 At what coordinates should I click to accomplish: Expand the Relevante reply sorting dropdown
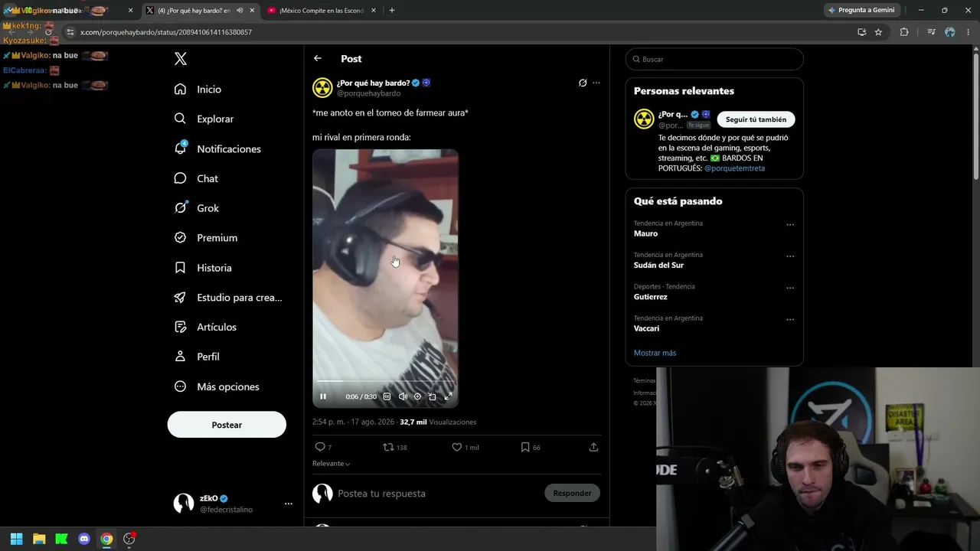point(332,464)
